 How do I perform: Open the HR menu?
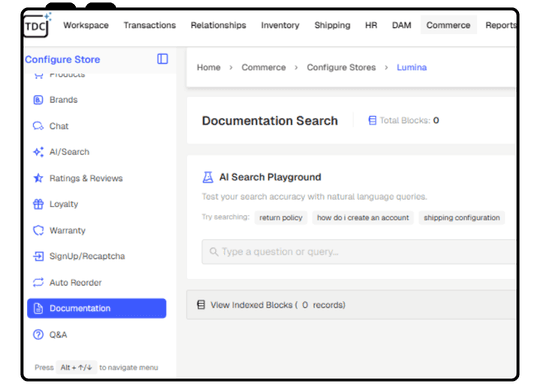pyautogui.click(x=371, y=25)
